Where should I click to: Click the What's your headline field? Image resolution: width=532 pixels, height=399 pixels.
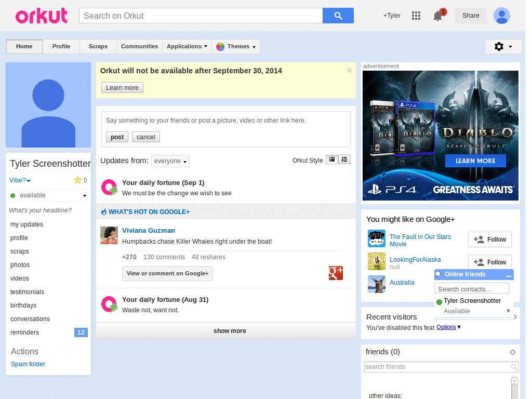tap(41, 210)
